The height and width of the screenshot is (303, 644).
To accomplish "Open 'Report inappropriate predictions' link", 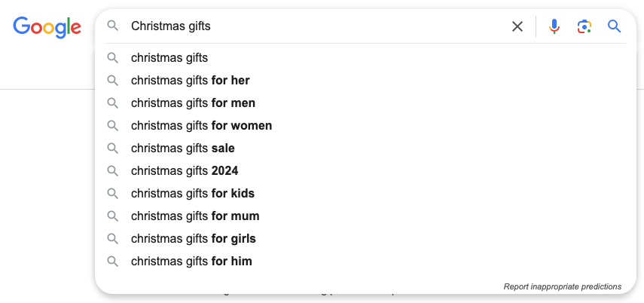I will point(562,286).
